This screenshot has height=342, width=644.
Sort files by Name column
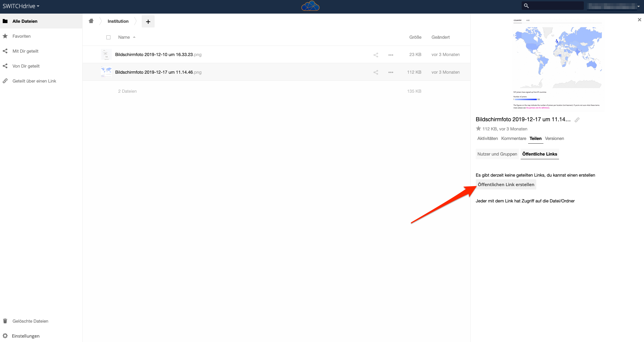click(x=124, y=37)
